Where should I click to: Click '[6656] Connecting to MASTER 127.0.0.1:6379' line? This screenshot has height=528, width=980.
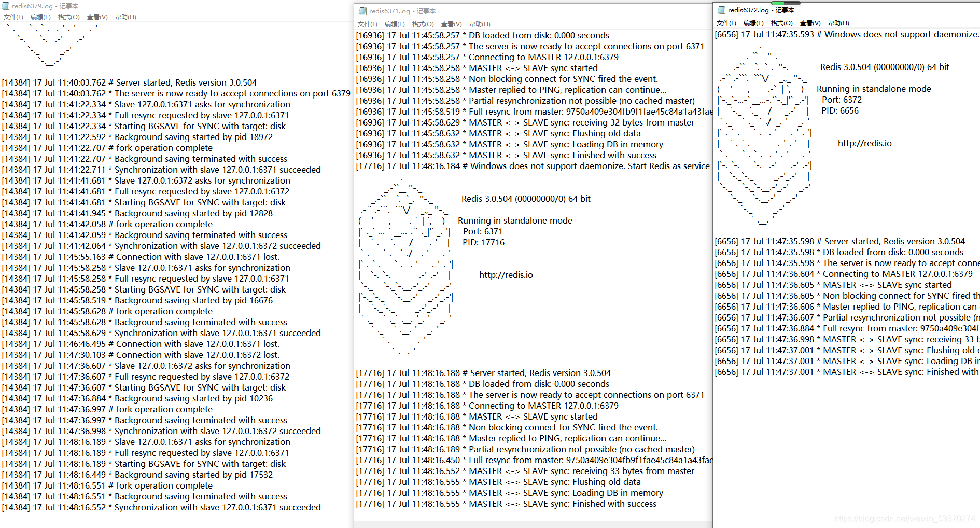[x=844, y=274]
